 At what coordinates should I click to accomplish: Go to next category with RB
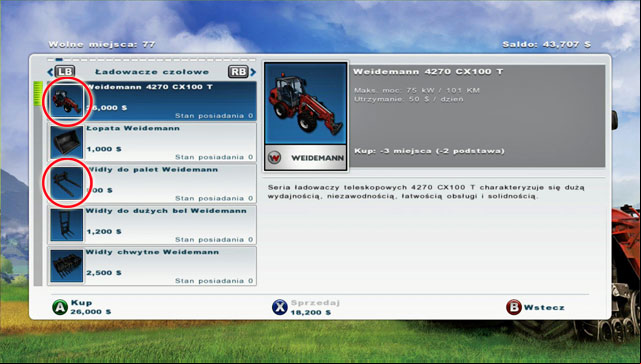238,72
